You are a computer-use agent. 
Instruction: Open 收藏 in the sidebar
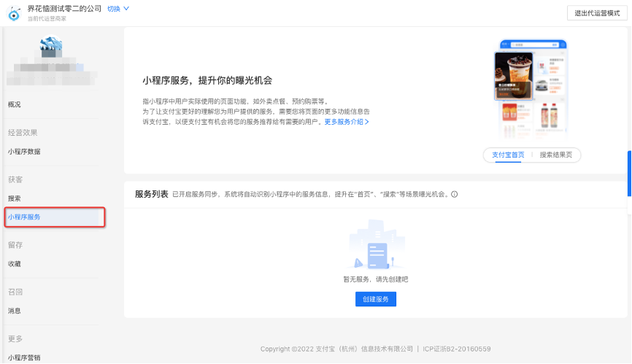[x=14, y=264]
